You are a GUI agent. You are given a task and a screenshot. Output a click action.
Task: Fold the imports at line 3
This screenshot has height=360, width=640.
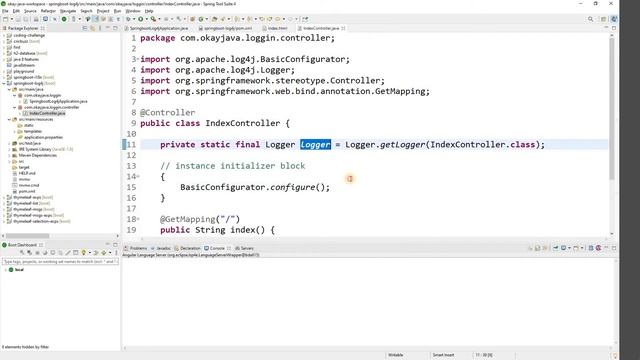pyautogui.click(x=138, y=59)
